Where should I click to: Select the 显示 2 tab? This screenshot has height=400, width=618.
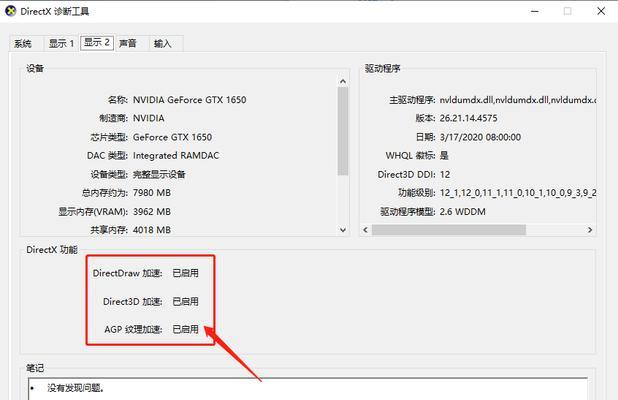(97, 43)
